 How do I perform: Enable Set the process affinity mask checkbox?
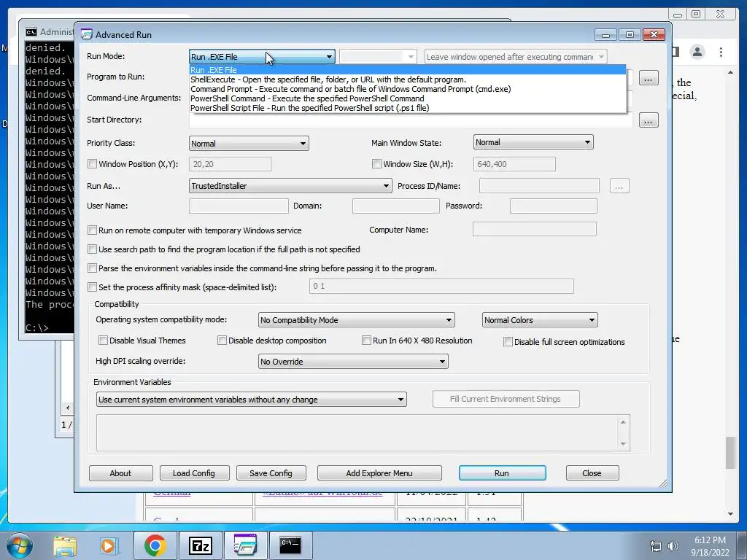tap(93, 287)
